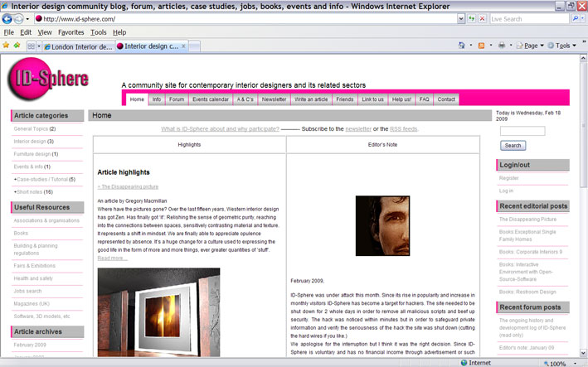This screenshot has height=367, width=588.
Task: Open the RSS feeds text link
Action: click(404, 129)
